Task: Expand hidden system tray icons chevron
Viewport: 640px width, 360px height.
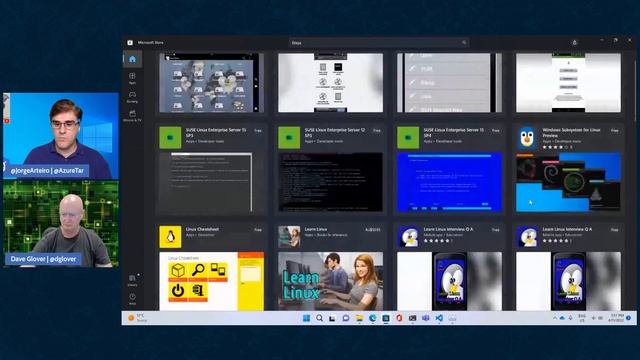Action: pyautogui.click(x=555, y=318)
